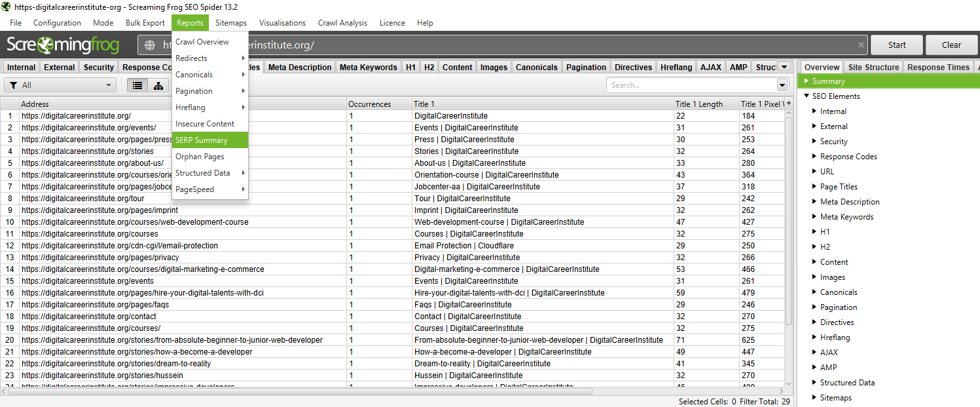The image size is (980, 407).
Task: Expand the Redirects submenu
Action: pyautogui.click(x=210, y=58)
